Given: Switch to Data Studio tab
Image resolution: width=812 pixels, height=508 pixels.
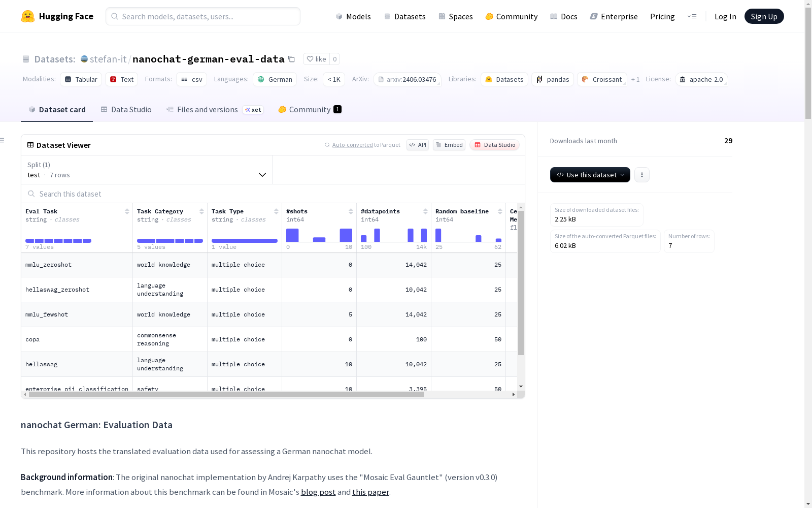Looking at the screenshot, I should click(x=126, y=109).
